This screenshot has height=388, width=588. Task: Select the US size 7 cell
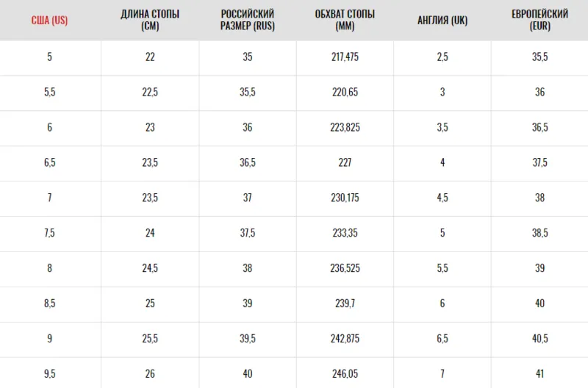49,198
